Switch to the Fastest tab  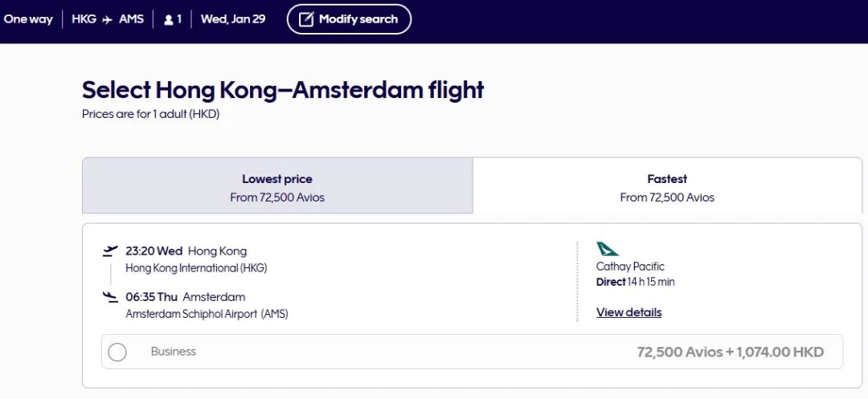point(667,187)
